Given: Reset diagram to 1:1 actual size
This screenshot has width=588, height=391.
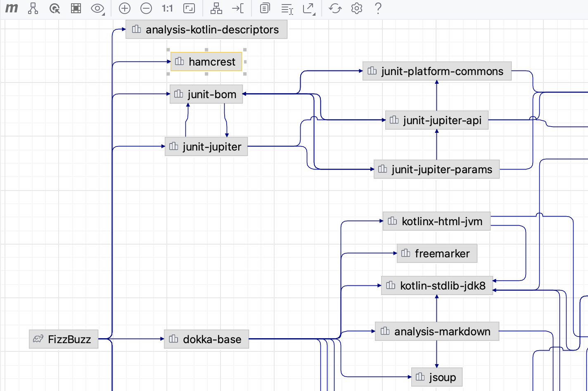Looking at the screenshot, I should click(167, 8).
